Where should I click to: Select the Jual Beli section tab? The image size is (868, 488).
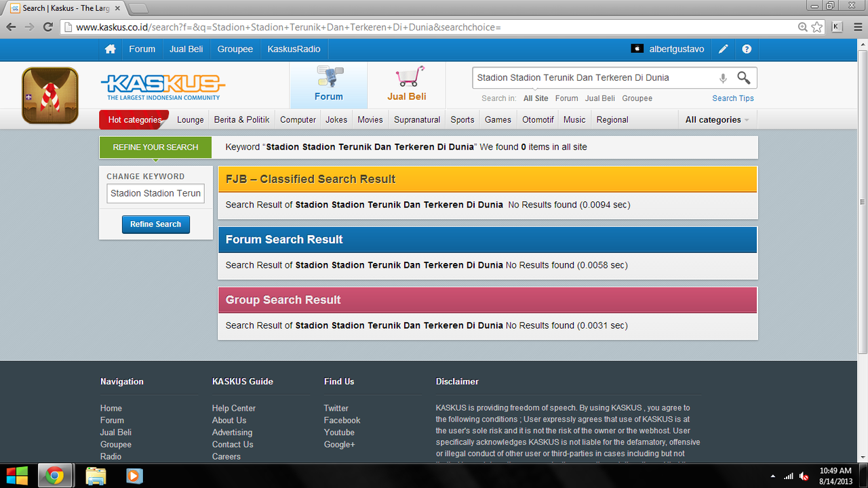click(407, 85)
